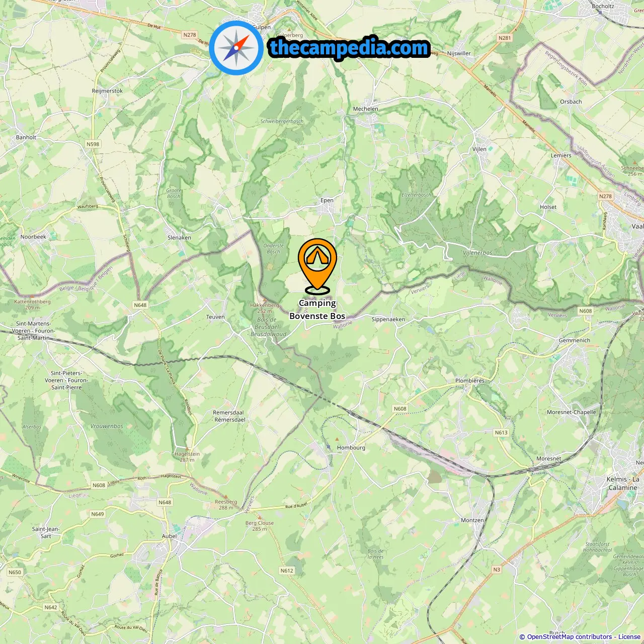The height and width of the screenshot is (644, 644).
Task: Open the License link in attribution
Action: [629, 637]
